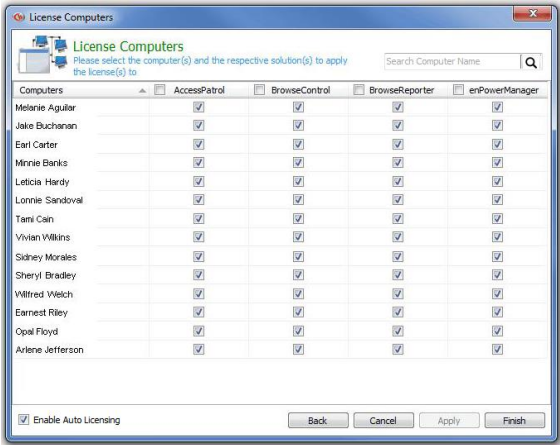Uncheck enPowerManager for Tami Cain
The image size is (560, 445).
click(498, 219)
